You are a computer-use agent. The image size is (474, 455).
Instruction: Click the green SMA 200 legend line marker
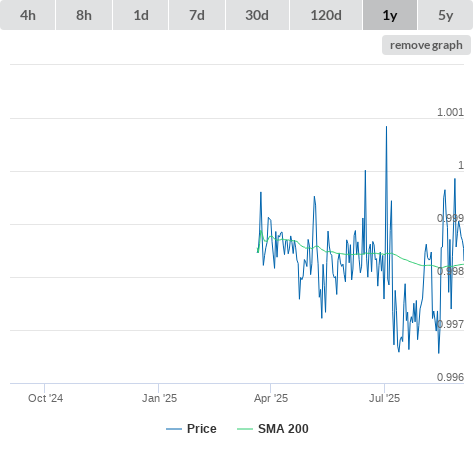click(245, 429)
